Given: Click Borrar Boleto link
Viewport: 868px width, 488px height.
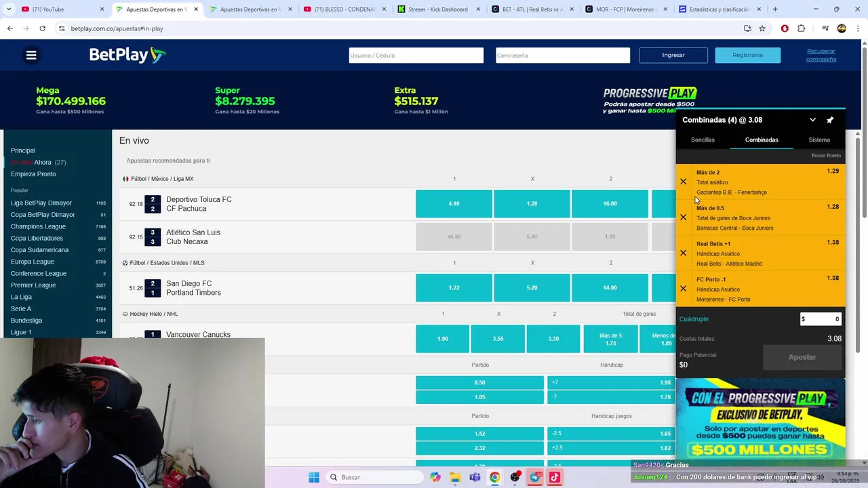Looking at the screenshot, I should 826,156.
